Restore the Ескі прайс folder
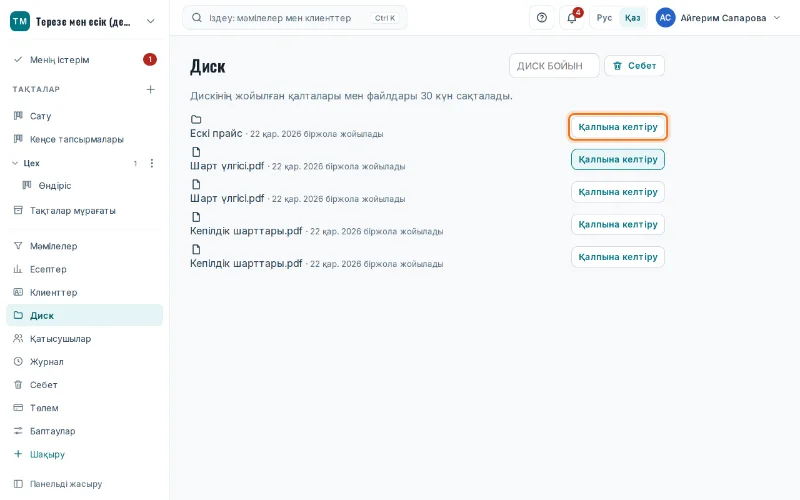800x500 pixels. [x=618, y=127]
